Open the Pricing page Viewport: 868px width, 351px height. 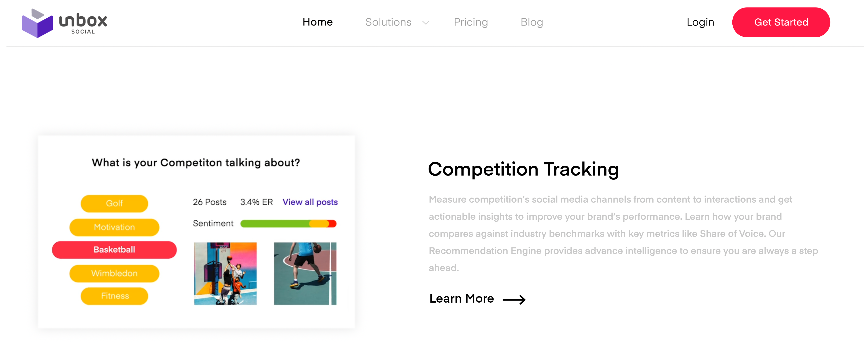coord(471,22)
